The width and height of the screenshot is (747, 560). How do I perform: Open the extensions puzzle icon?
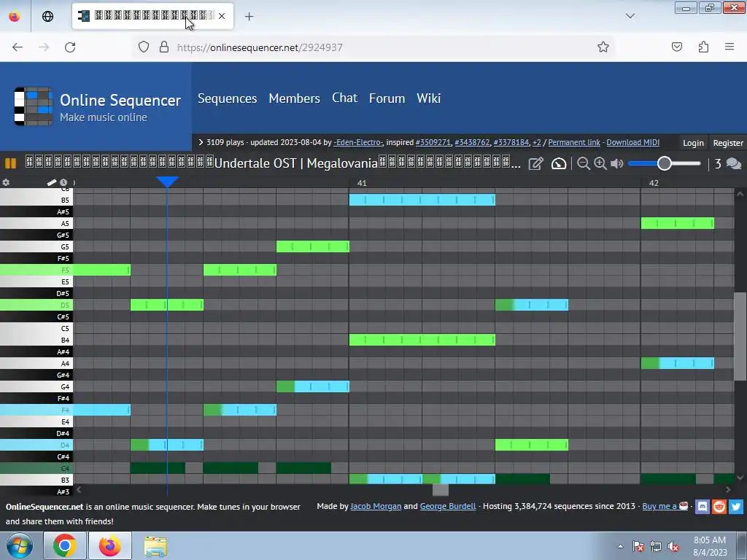(x=703, y=47)
